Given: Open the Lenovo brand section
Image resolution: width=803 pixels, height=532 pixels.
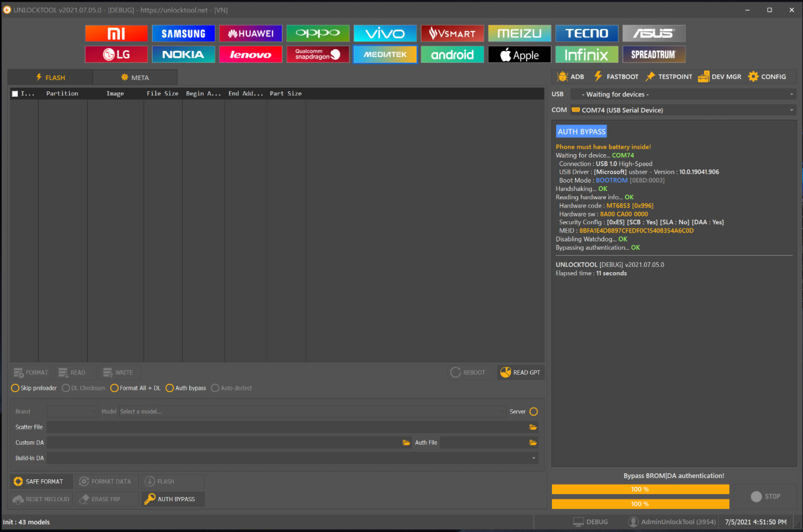Looking at the screenshot, I should point(250,55).
